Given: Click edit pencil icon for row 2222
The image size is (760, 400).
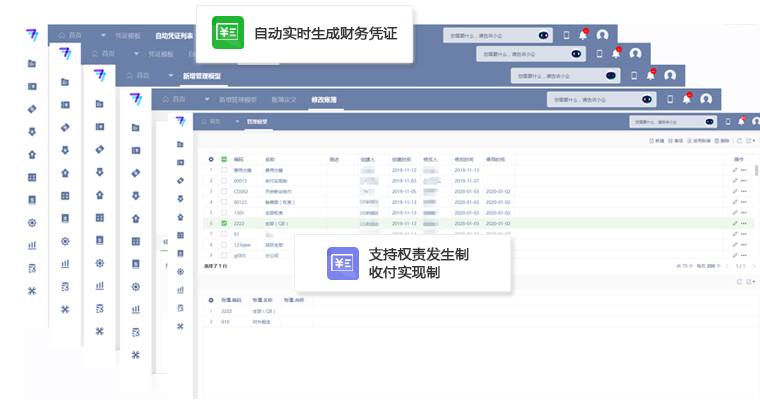Looking at the screenshot, I should 735,223.
